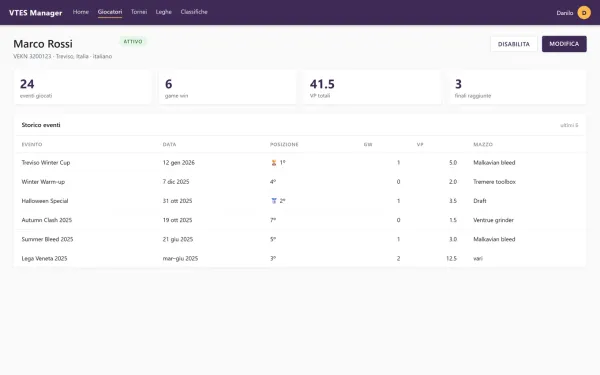Click the 5.0 VP value

(x=453, y=163)
